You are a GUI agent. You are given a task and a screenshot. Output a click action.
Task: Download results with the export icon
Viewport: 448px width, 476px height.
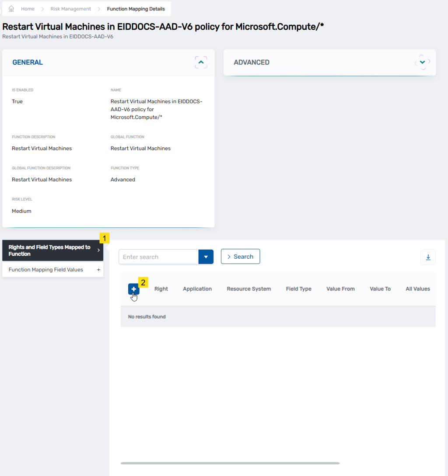click(428, 257)
